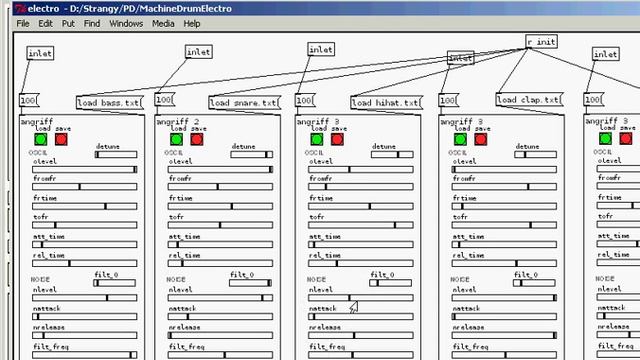Click the filt_Q slider in clap panel
640x360 pixels.
tap(534, 283)
